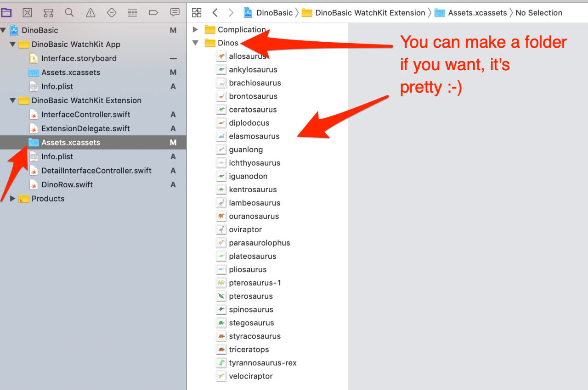Select the Source Control navigator icon
Viewport: 588px width, 390px height.
point(28,12)
